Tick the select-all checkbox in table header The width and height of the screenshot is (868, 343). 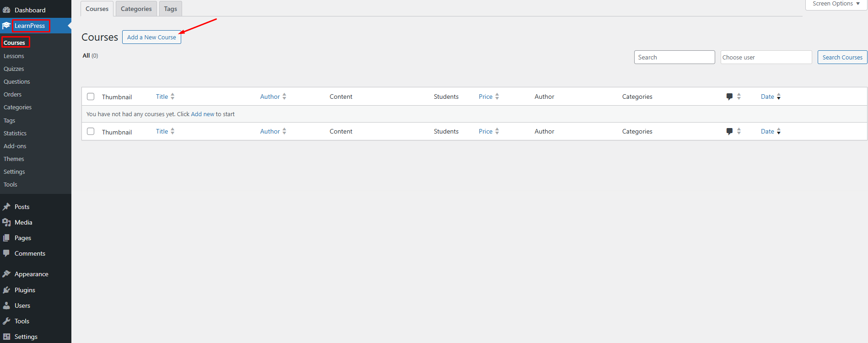tap(91, 96)
